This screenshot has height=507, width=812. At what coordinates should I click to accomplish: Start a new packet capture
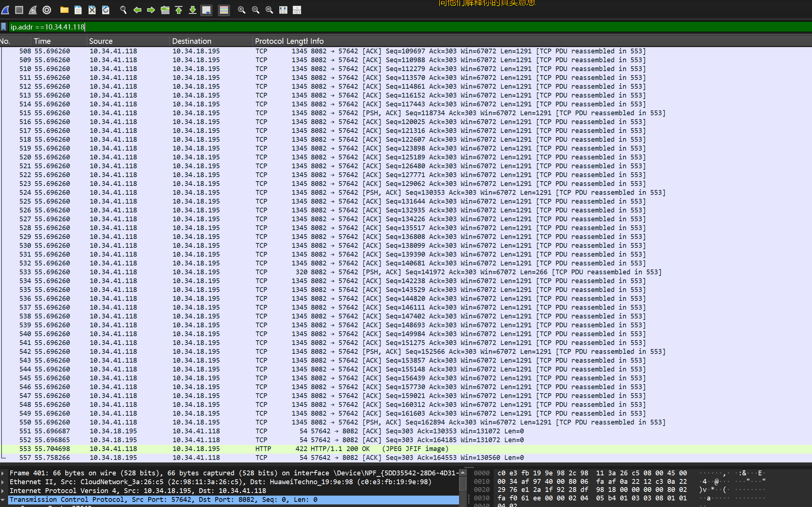pos(5,10)
